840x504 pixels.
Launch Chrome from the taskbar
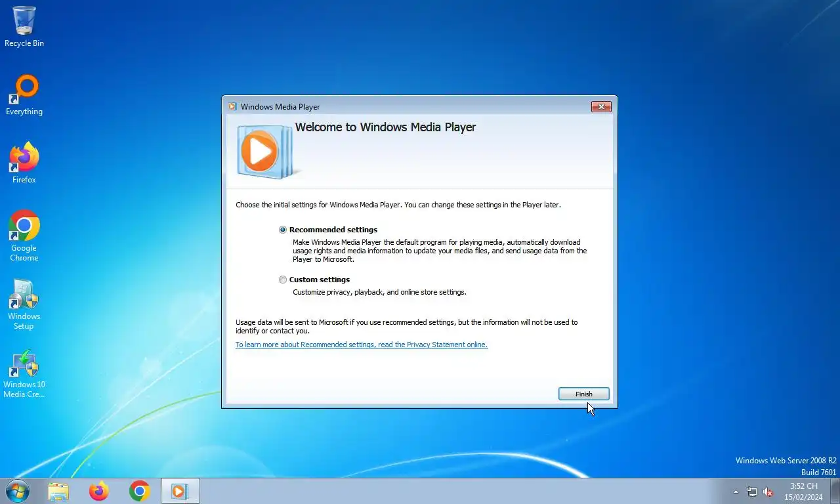click(x=140, y=491)
